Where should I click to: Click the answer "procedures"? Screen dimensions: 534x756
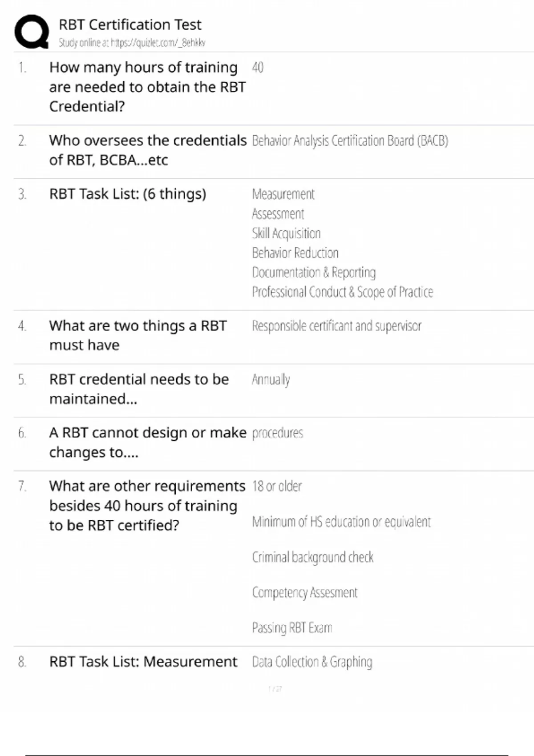[x=278, y=433]
